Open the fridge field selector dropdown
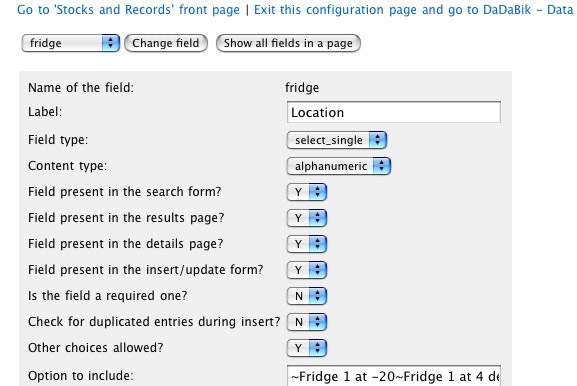This screenshot has width=577, height=386. [x=71, y=43]
